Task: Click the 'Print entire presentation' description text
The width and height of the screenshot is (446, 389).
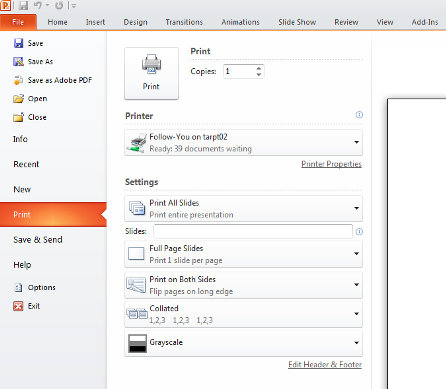Action: (191, 215)
